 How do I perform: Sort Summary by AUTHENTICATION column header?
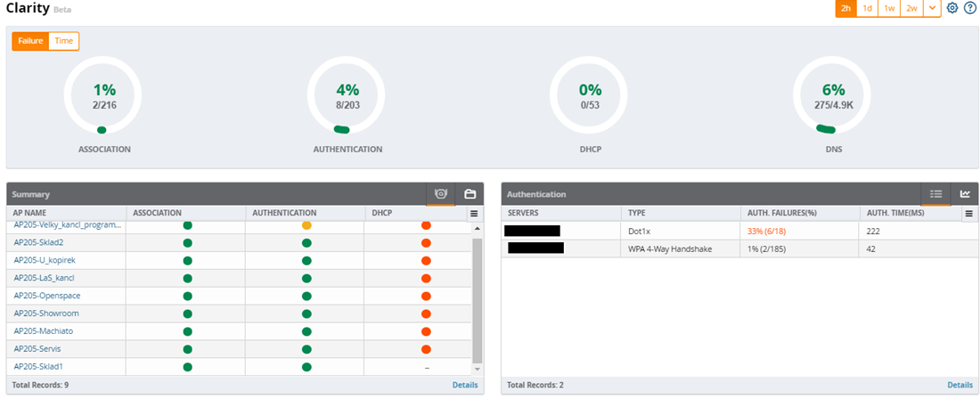tap(284, 213)
